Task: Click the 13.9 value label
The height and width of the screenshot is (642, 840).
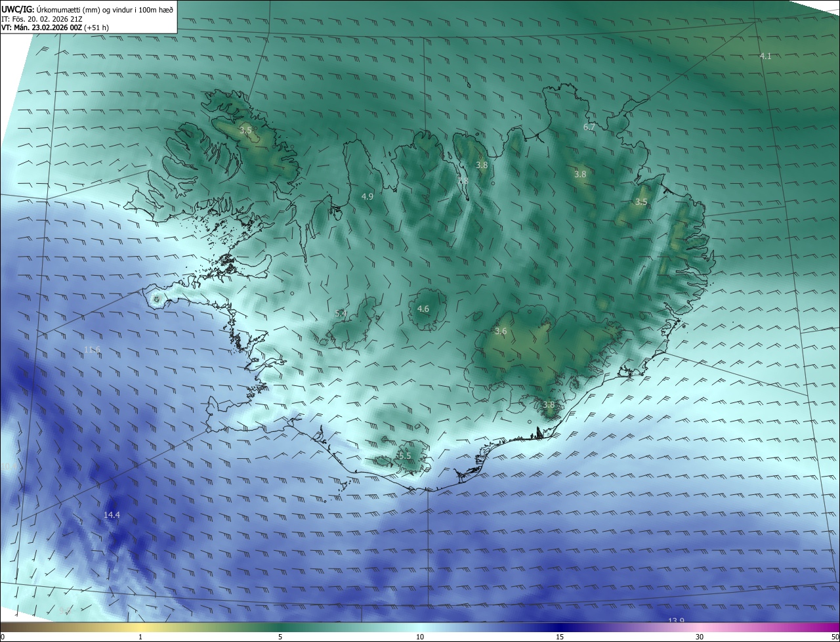Action: click(676, 621)
